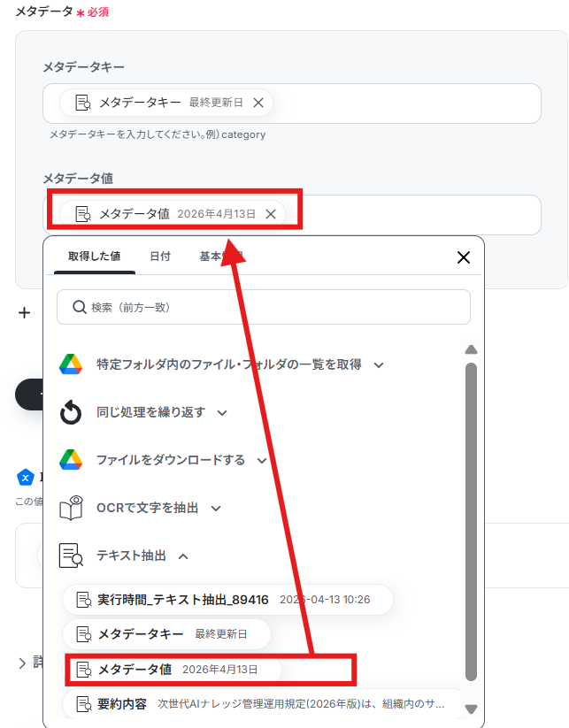Close the value picker popup
The height and width of the screenshot is (728, 569).
[463, 257]
